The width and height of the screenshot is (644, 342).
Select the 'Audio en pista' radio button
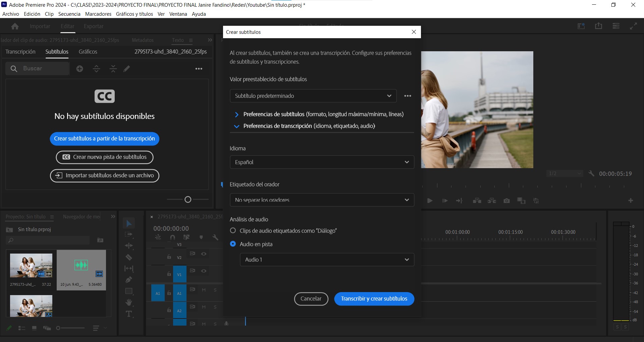233,244
